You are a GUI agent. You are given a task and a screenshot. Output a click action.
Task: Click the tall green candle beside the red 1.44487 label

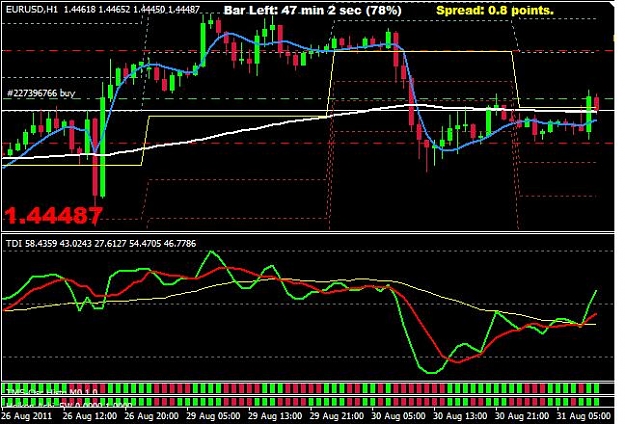(x=102, y=147)
